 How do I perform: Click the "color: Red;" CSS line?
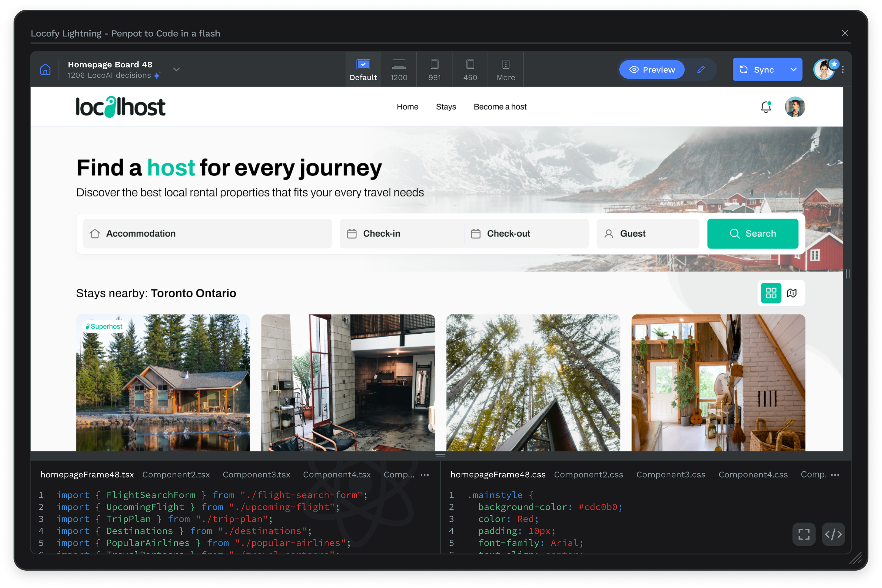click(508, 519)
